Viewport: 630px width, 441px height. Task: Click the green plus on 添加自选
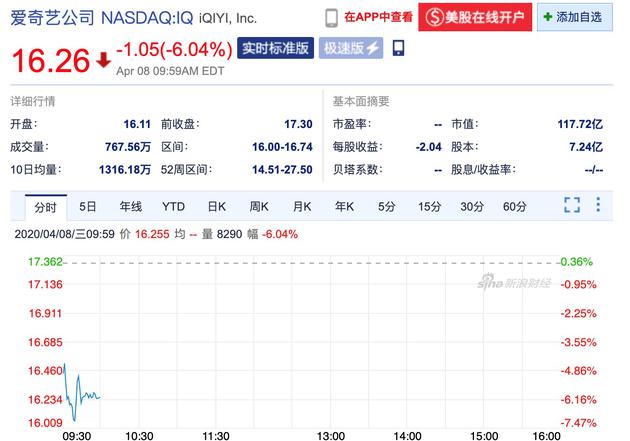coord(547,17)
